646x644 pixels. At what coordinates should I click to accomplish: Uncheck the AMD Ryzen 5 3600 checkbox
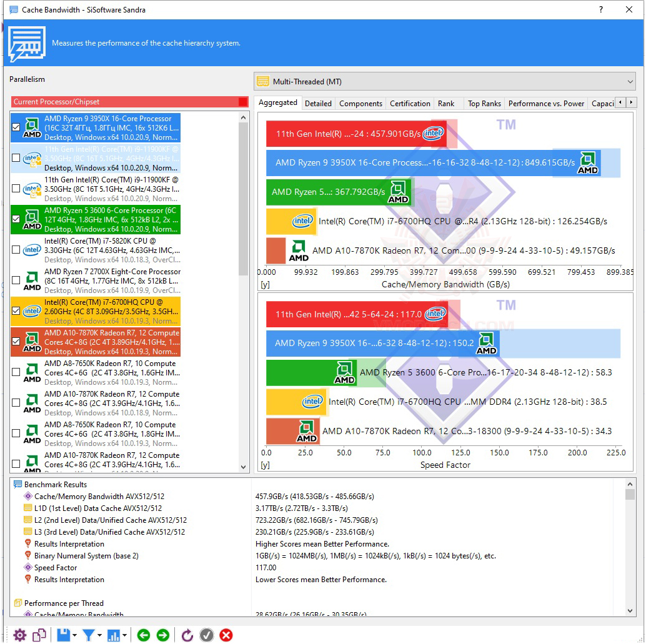pyautogui.click(x=16, y=219)
